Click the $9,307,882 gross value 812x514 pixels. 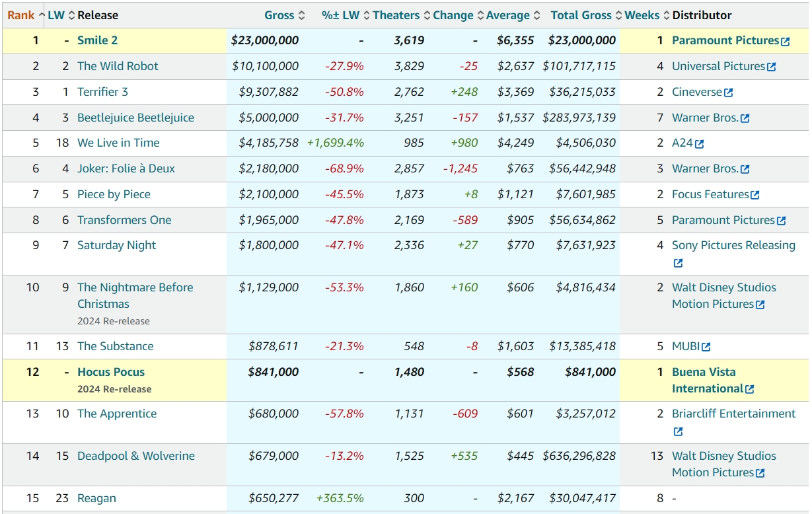tap(269, 92)
